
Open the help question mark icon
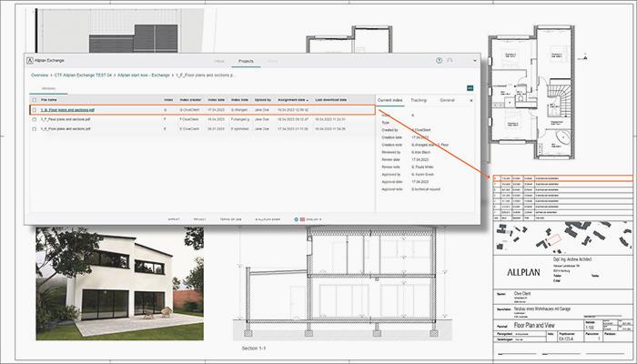click(440, 61)
